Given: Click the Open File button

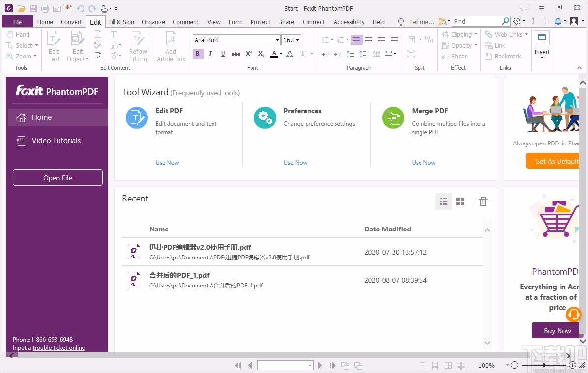Looking at the screenshot, I should (x=57, y=178).
